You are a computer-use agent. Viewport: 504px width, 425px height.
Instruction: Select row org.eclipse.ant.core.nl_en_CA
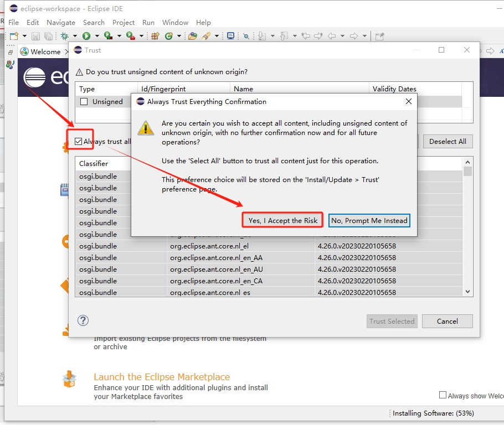click(269, 281)
